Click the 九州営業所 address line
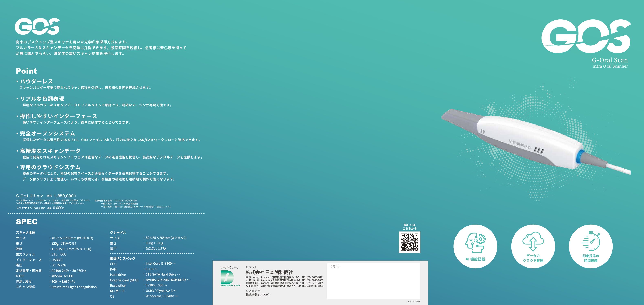Viewport: 644px width, 305px height. click(x=284, y=286)
